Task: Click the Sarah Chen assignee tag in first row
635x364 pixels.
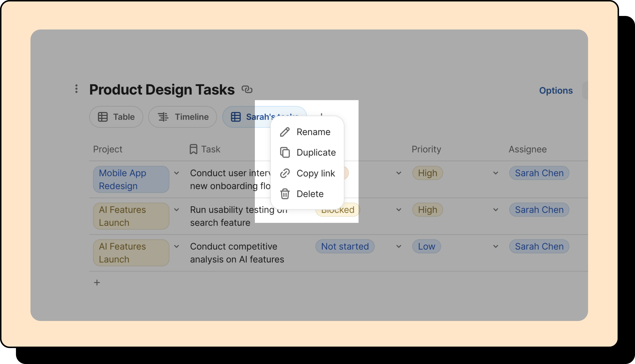Action: (539, 173)
